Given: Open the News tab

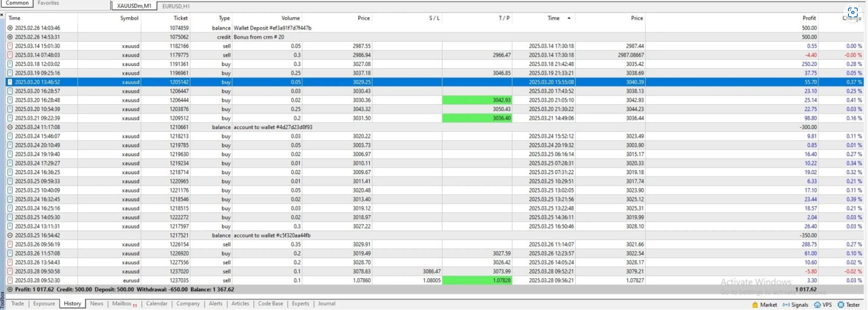Looking at the screenshot, I should coord(96,304).
